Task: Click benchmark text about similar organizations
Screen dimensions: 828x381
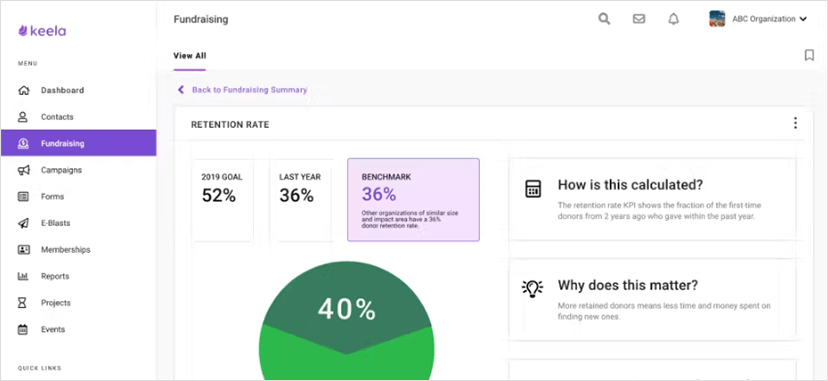Action: click(410, 220)
